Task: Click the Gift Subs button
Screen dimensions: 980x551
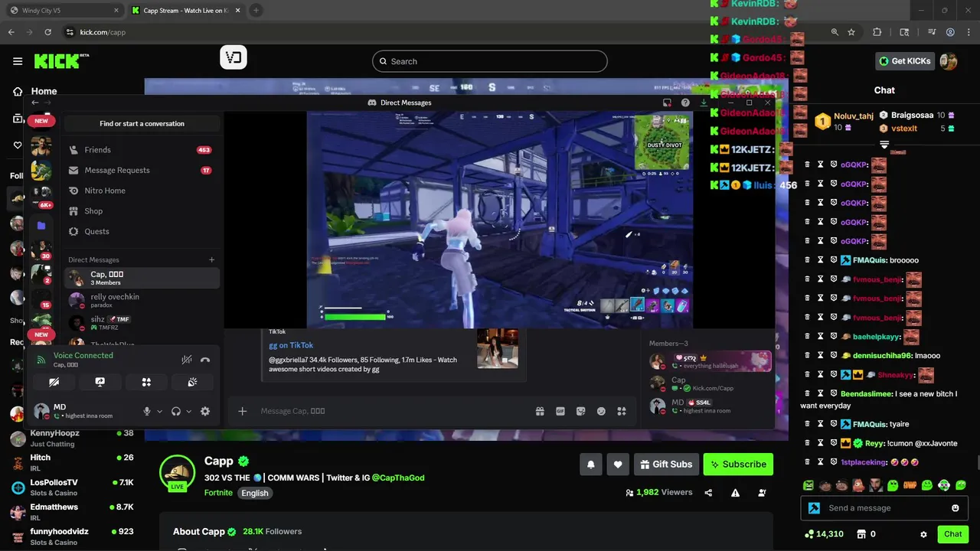Action: point(666,464)
